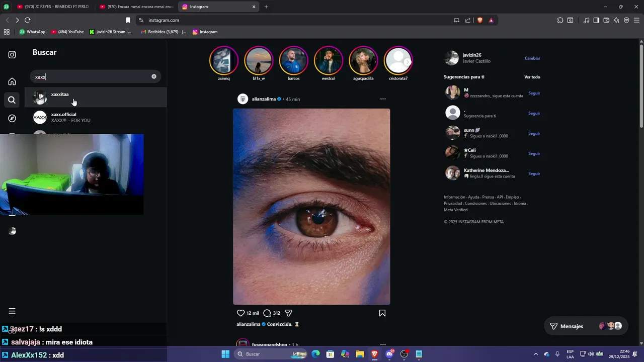Close the Instagram browser tab
The width and height of the screenshot is (644, 362).
click(254, 7)
